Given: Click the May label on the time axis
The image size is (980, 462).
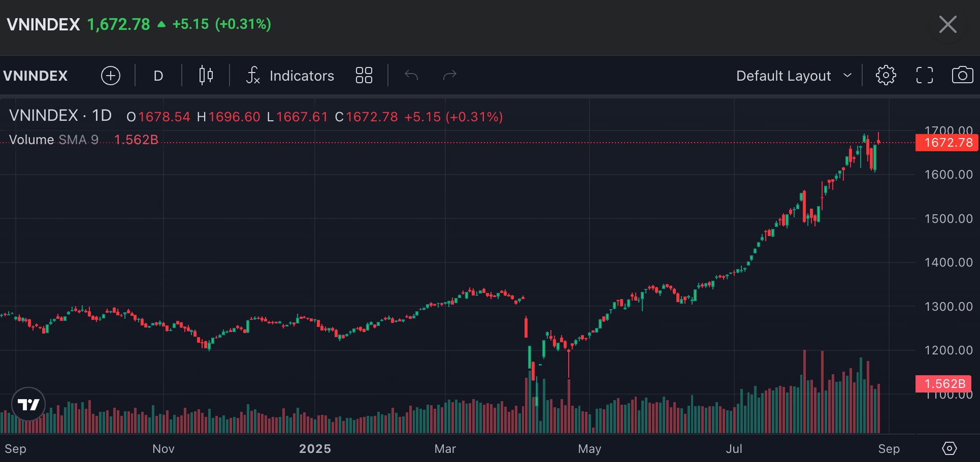Looking at the screenshot, I should [590, 449].
